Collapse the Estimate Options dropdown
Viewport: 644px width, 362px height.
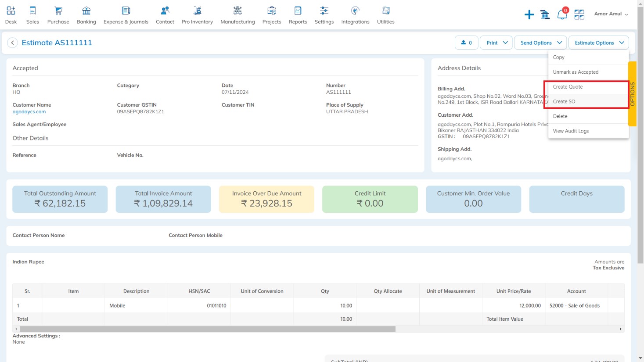tap(599, 43)
